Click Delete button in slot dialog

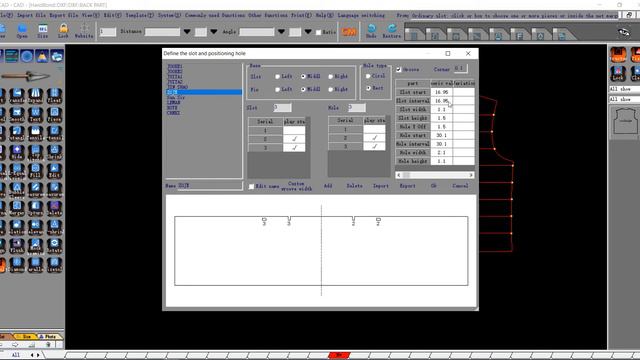coord(354,186)
